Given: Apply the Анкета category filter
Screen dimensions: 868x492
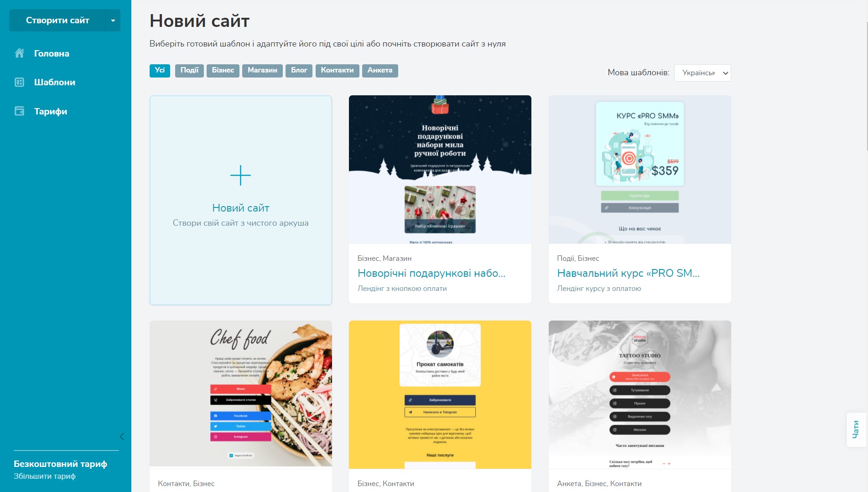Looking at the screenshot, I should pyautogui.click(x=380, y=70).
